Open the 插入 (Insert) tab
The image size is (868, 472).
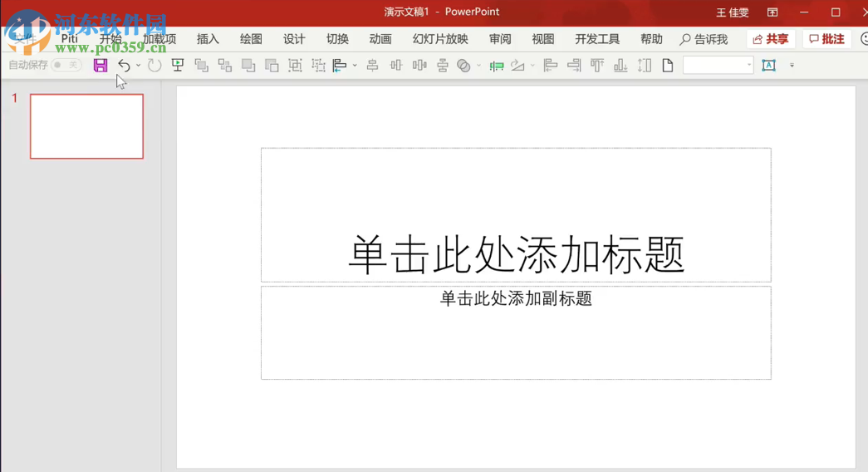(208, 39)
